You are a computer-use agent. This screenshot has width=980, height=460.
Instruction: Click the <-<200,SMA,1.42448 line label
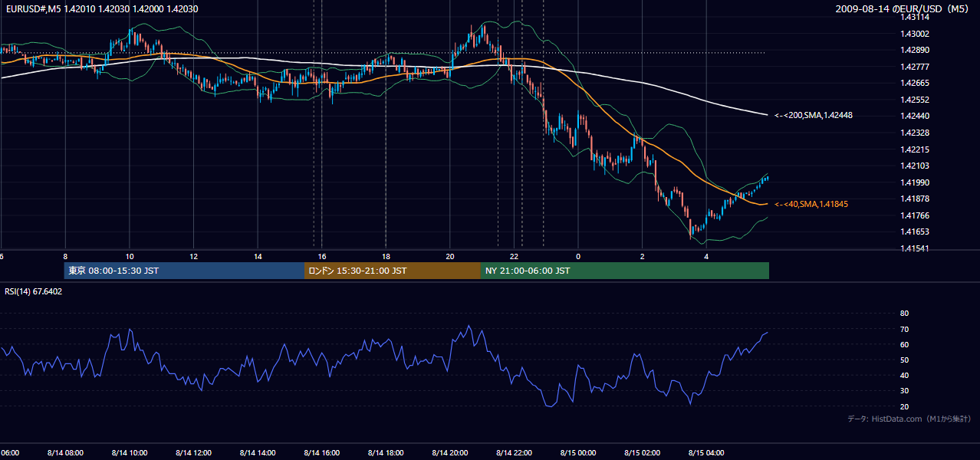coord(814,115)
